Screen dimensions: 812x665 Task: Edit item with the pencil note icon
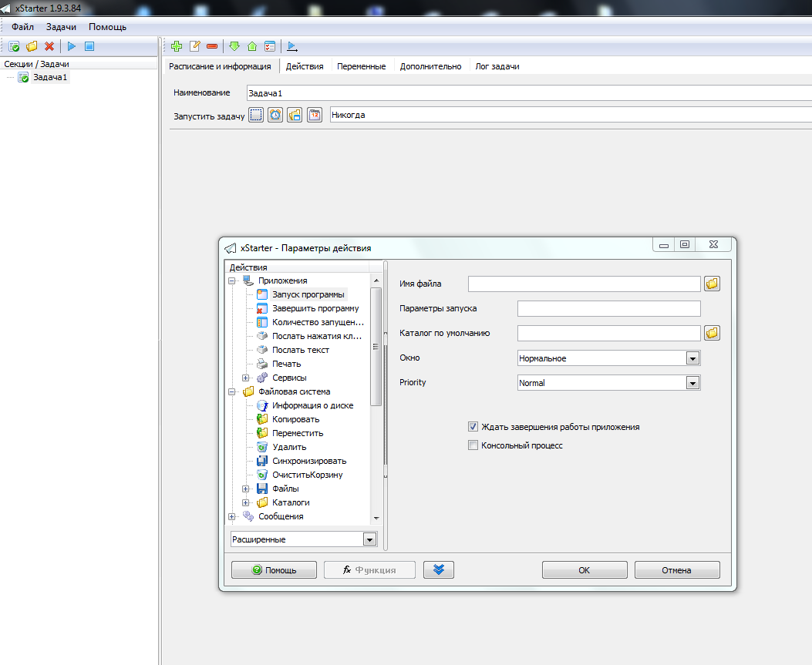(x=195, y=46)
